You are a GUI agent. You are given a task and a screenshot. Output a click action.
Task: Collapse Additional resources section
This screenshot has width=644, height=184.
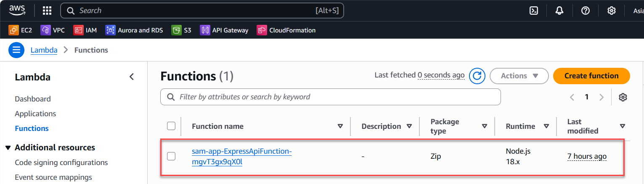coord(8,148)
